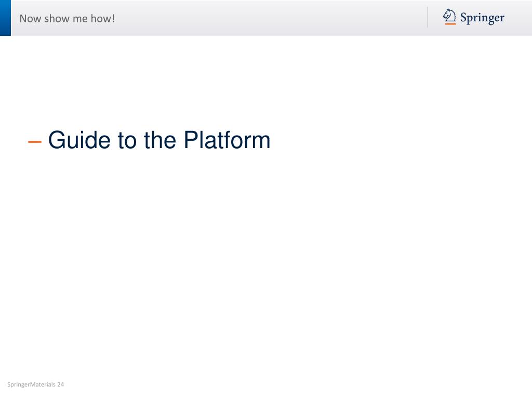Click the 'SpringerMaterials 24' footer text
This screenshot has width=532, height=399.
(36, 384)
